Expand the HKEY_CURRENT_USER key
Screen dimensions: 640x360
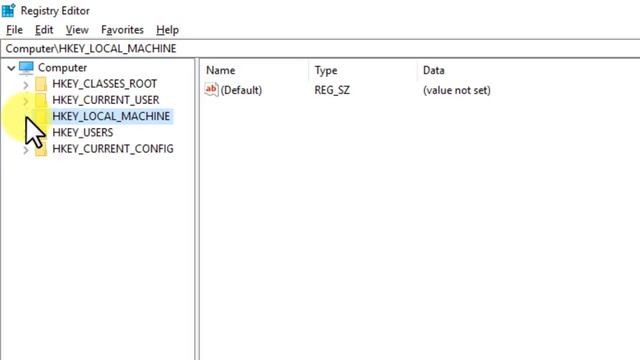pos(26,101)
